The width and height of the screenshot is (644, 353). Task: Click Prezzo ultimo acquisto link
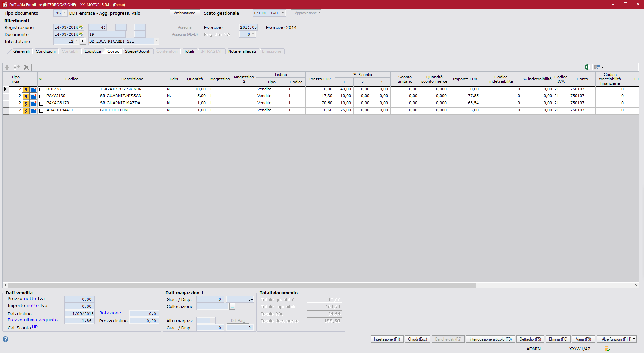coord(33,320)
